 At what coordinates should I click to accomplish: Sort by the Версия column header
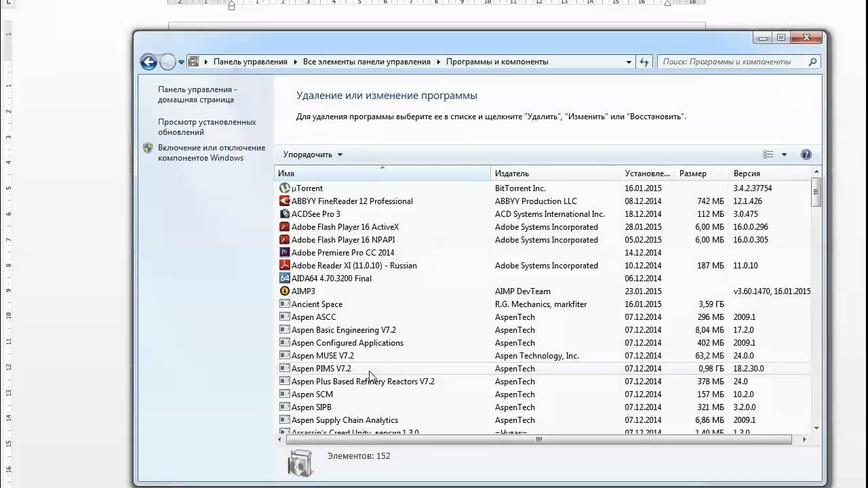coord(770,174)
